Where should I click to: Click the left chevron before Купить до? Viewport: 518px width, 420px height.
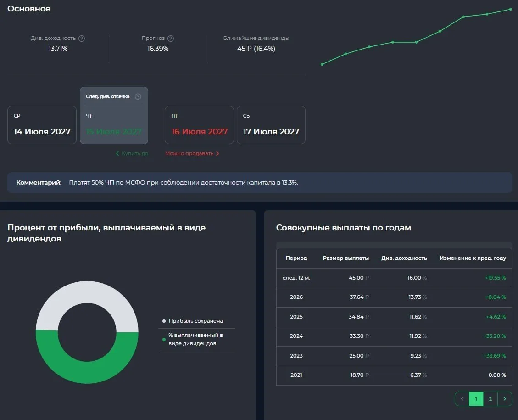[x=117, y=153]
